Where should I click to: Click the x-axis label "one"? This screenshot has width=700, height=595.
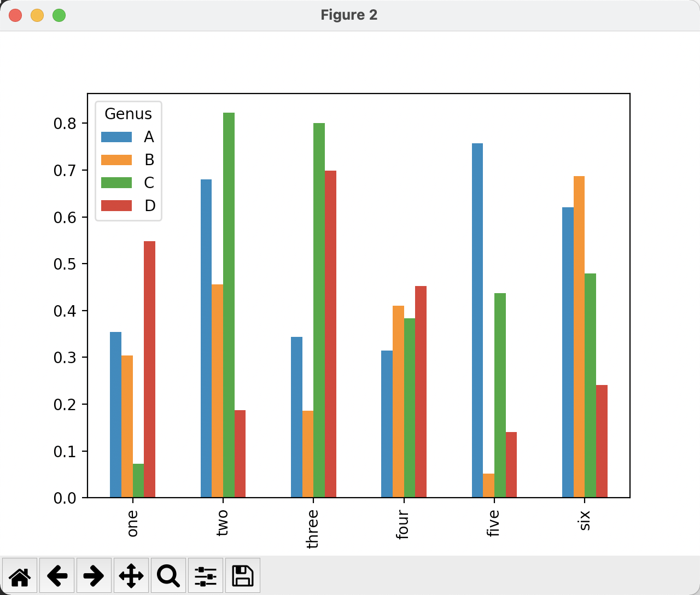(132, 524)
